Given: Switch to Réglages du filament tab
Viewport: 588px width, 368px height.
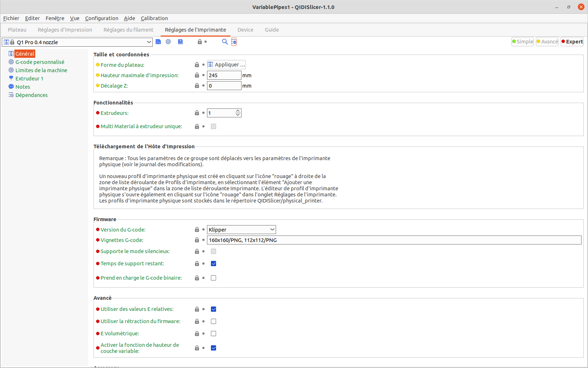Looking at the screenshot, I should tap(128, 30).
